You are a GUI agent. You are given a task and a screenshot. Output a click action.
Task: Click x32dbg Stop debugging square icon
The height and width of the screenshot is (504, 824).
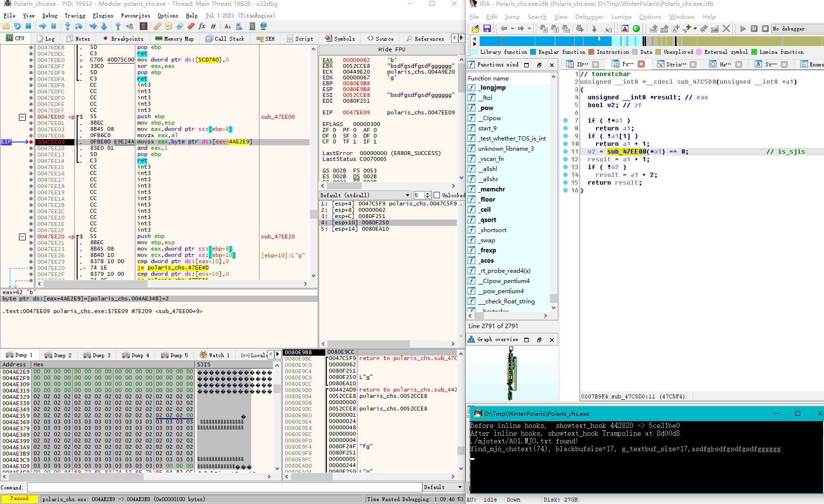(29, 26)
